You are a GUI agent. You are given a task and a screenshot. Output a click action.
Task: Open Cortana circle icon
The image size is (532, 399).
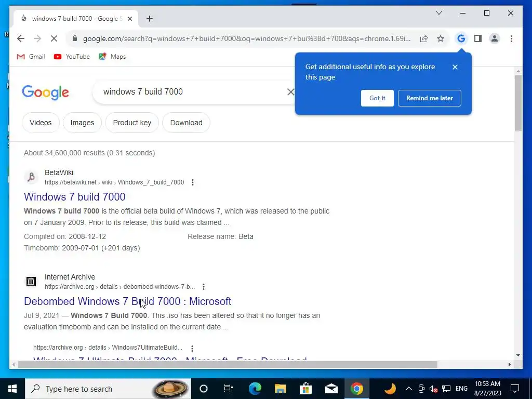[204, 389]
